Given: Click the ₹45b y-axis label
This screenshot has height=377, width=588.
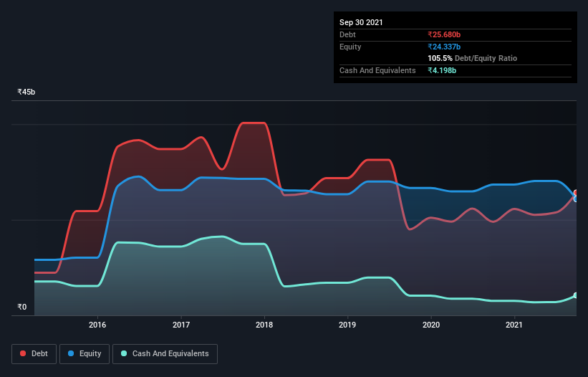Looking at the screenshot, I should (x=26, y=92).
